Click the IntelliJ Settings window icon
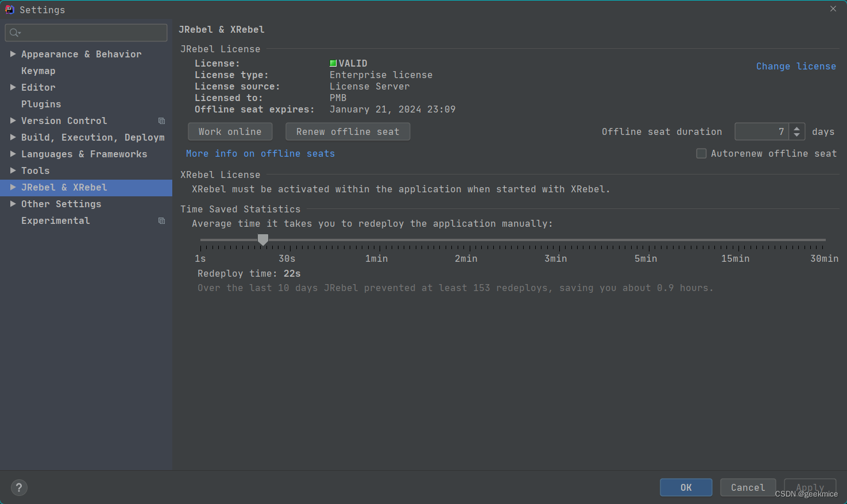The image size is (847, 504). (x=10, y=9)
